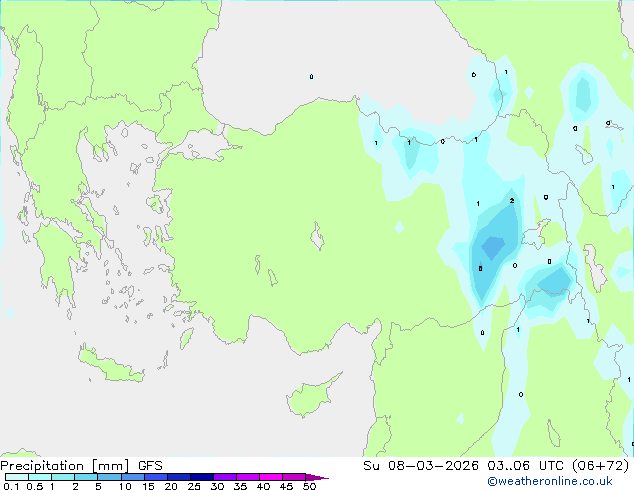Image resolution: width=634 pixels, height=490 pixels.
Task: Click the 35–40 mm purple legend swatch
Action: [x=247, y=477]
